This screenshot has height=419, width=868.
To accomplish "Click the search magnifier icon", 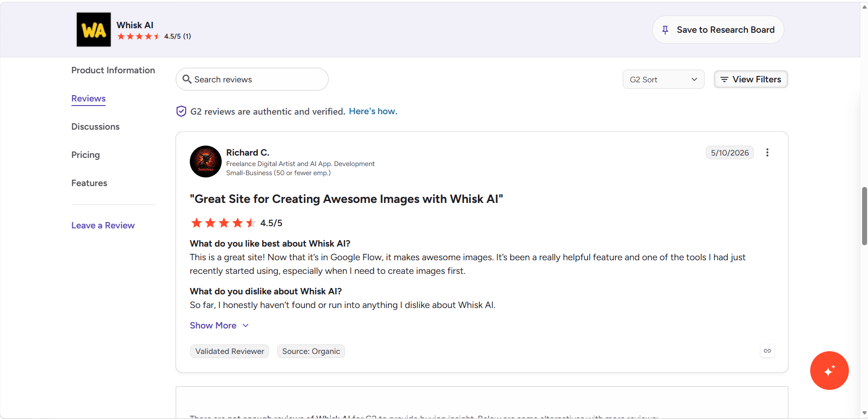I will pyautogui.click(x=187, y=79).
